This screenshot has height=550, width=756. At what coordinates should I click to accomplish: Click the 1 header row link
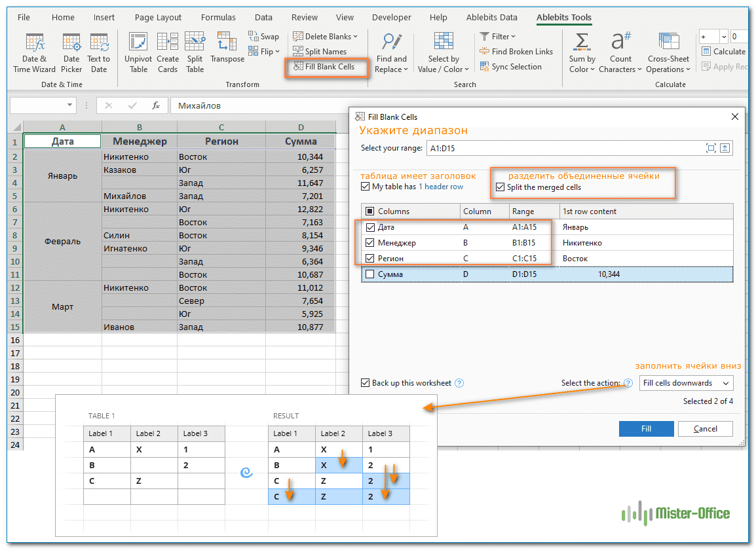(440, 187)
